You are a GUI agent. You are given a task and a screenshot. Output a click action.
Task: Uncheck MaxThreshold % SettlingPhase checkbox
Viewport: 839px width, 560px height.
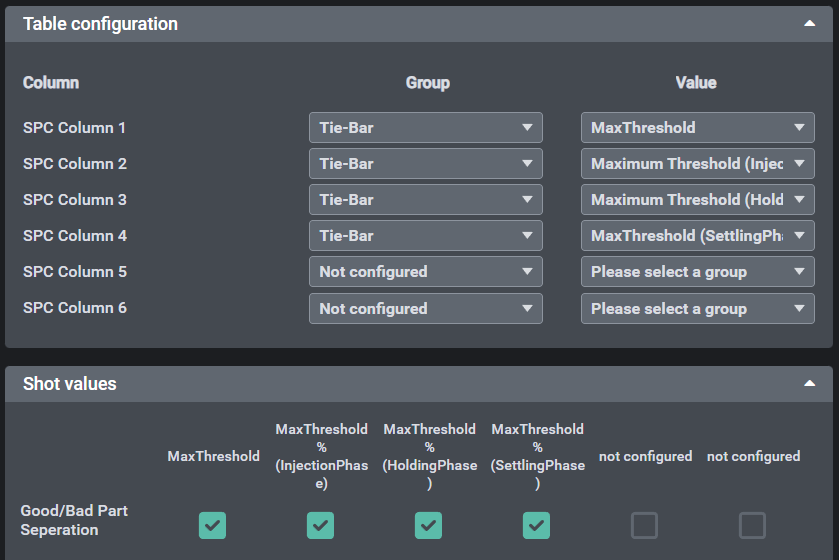click(x=536, y=525)
